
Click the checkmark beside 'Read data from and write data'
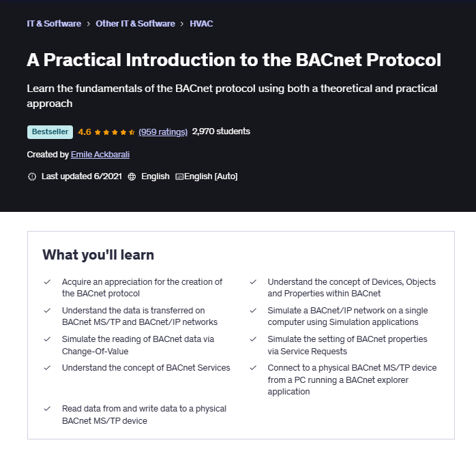point(47,409)
